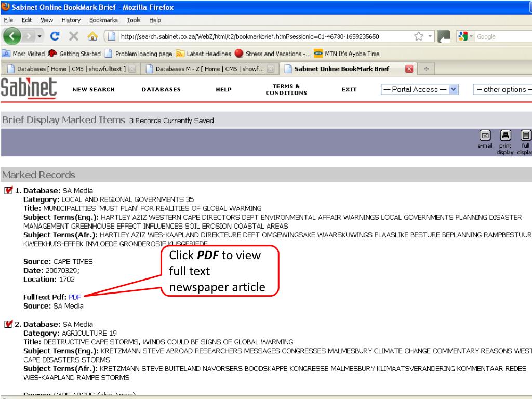Open the Getting Started bookmark

[75, 54]
